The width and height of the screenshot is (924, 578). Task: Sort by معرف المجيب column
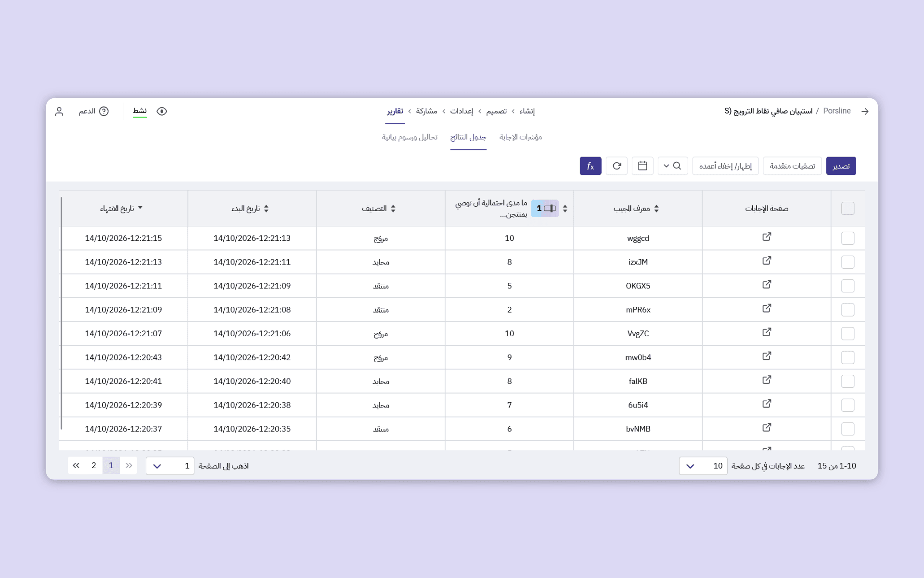[656, 209]
